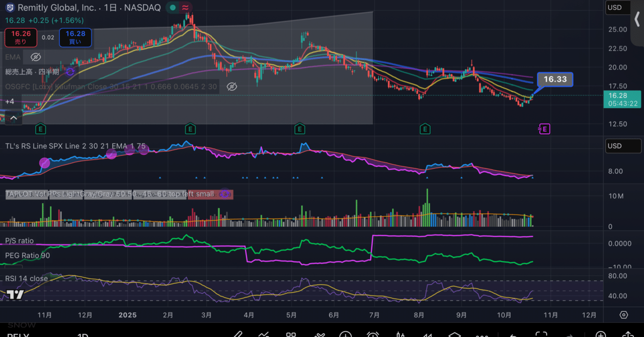Viewport: 644px width, 337px height.
Task: Open the candlestick chart type icon
Action: pyautogui.click(x=400, y=334)
